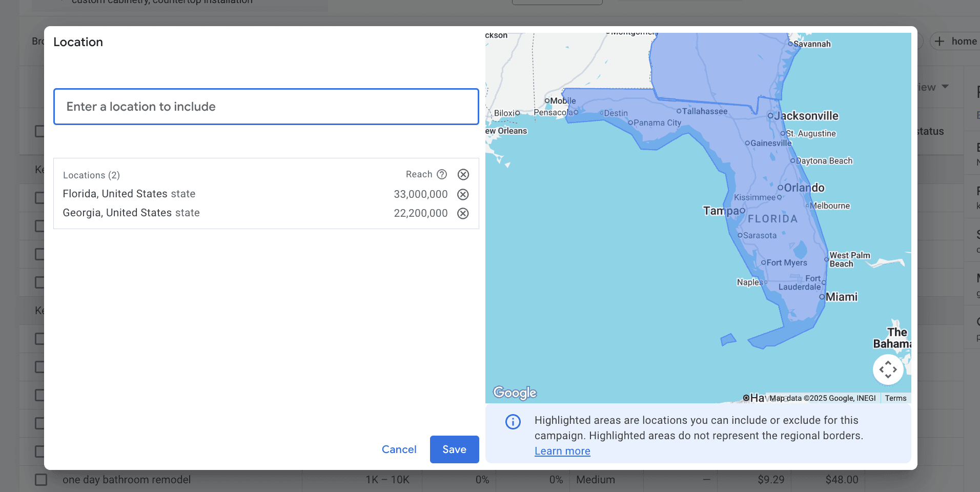Click the 1K – 10K search volume cell
Screen dimensions: 980x492
point(387,480)
